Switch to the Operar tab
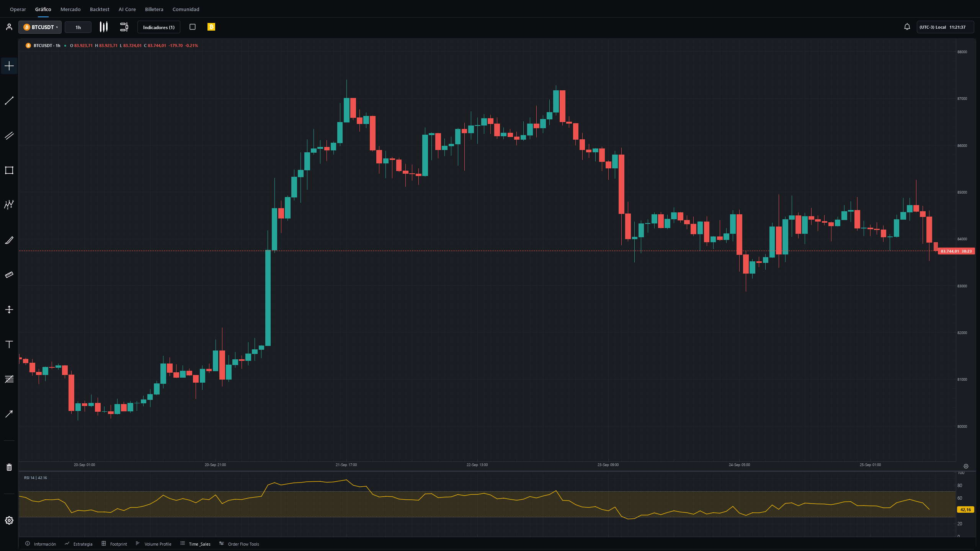The width and height of the screenshot is (980, 551). coord(18,9)
